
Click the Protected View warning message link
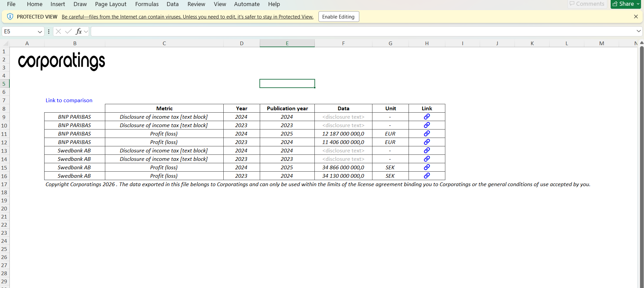click(188, 17)
